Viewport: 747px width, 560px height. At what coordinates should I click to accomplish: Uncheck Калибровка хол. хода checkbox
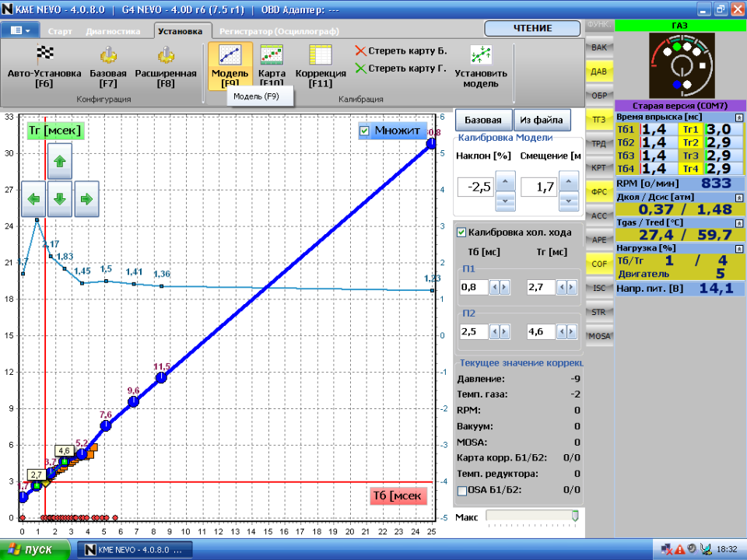pyautogui.click(x=461, y=232)
